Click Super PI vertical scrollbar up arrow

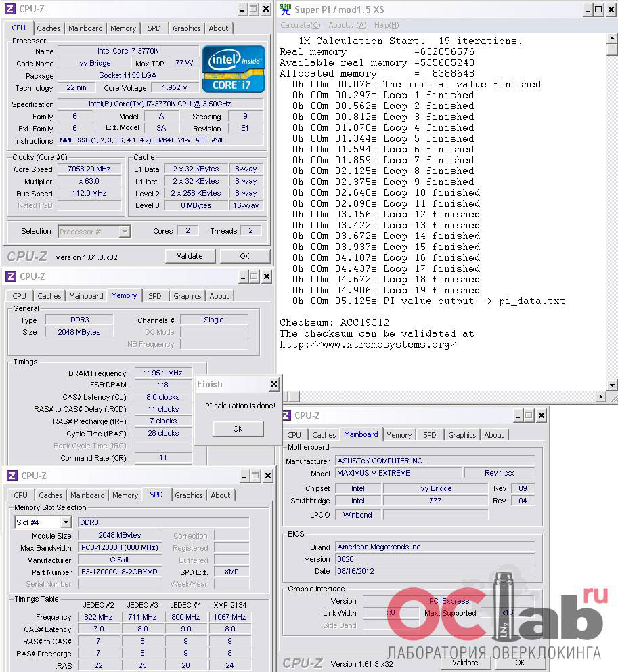(612, 39)
